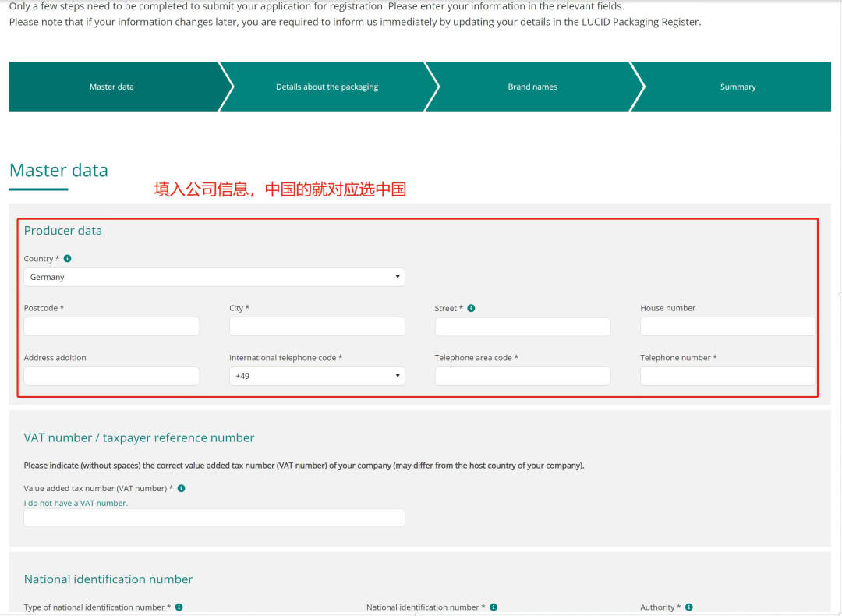Click info icon next to Country label
The width and height of the screenshot is (842, 616).
click(67, 258)
